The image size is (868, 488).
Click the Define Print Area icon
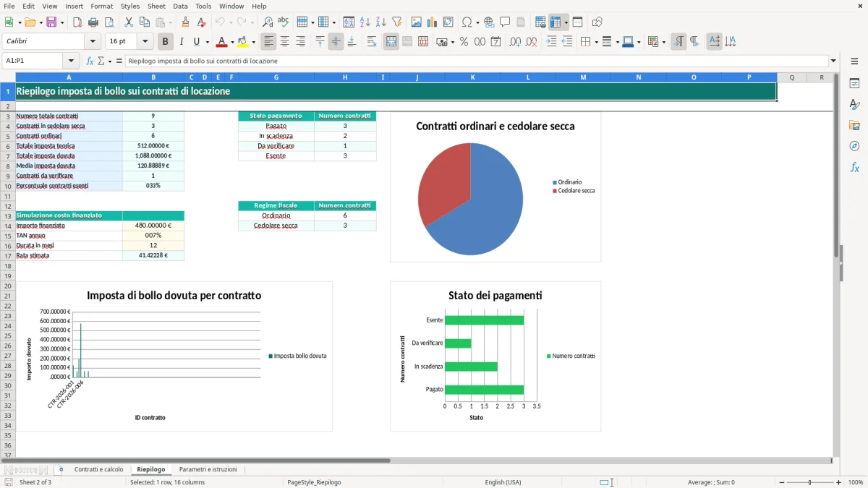[540, 22]
